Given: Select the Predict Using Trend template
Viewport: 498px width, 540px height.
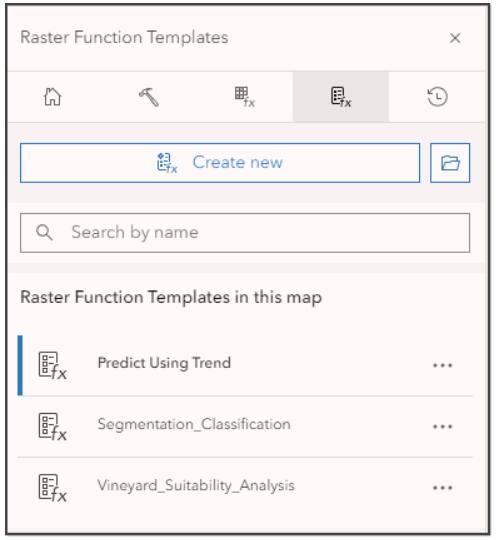Looking at the screenshot, I should [x=245, y=365].
